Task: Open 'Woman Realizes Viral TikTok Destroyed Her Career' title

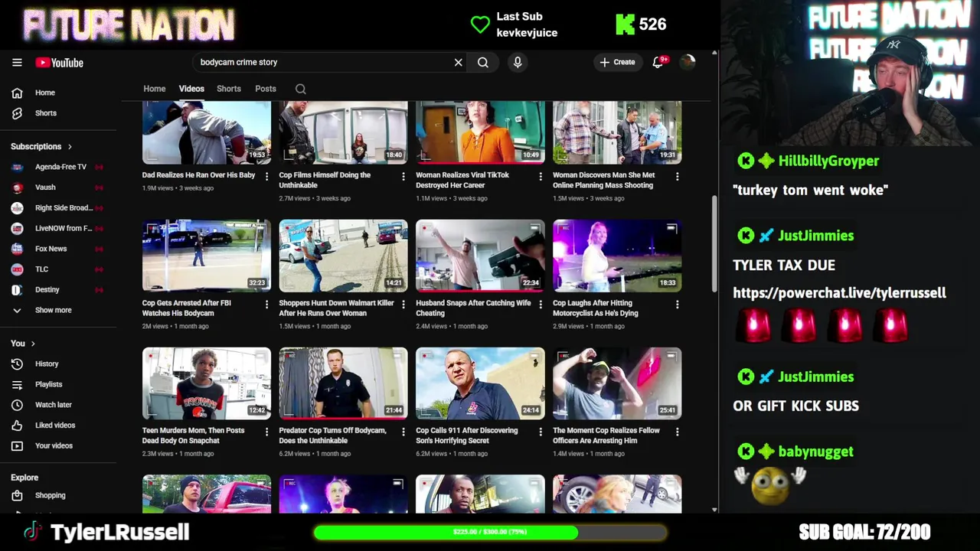Action: pyautogui.click(x=462, y=180)
